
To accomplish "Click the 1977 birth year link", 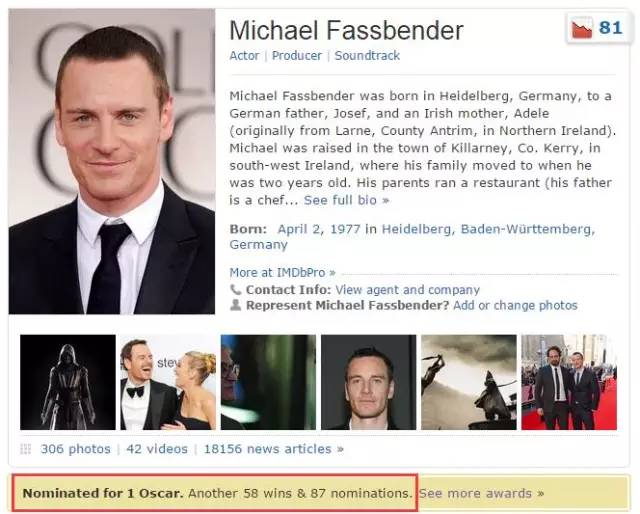I will 345,229.
